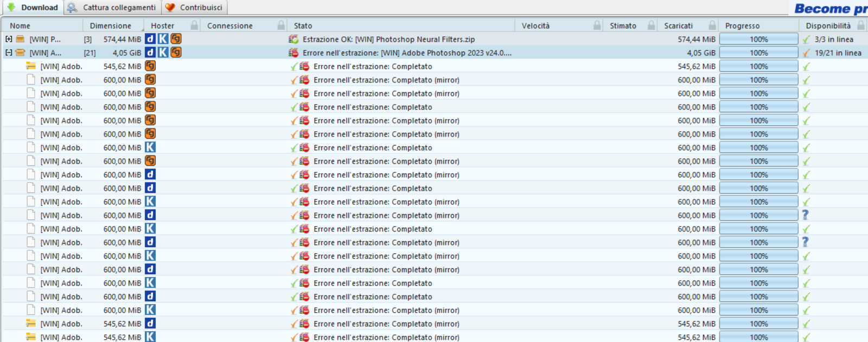The height and width of the screenshot is (342, 868).
Task: Click the [3] file count
Action: 88,39
